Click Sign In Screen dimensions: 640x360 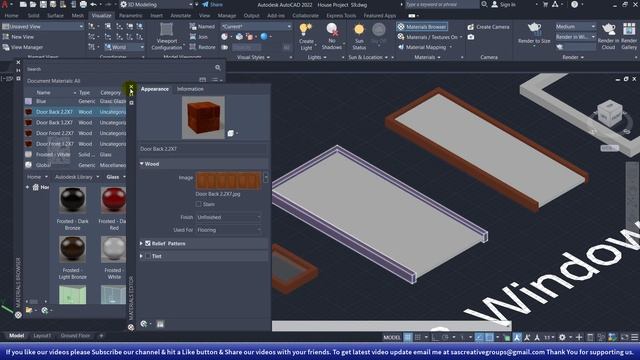[x=503, y=4]
